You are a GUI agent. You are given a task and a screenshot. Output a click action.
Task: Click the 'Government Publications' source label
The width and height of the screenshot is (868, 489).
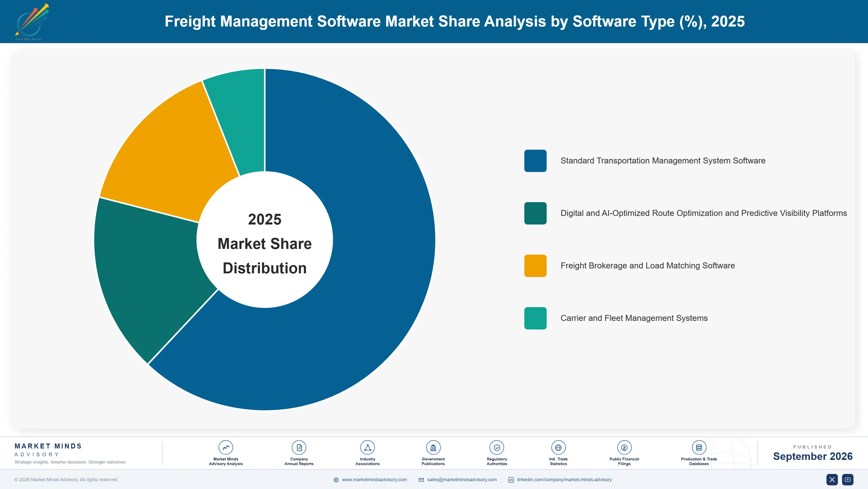[x=433, y=461]
